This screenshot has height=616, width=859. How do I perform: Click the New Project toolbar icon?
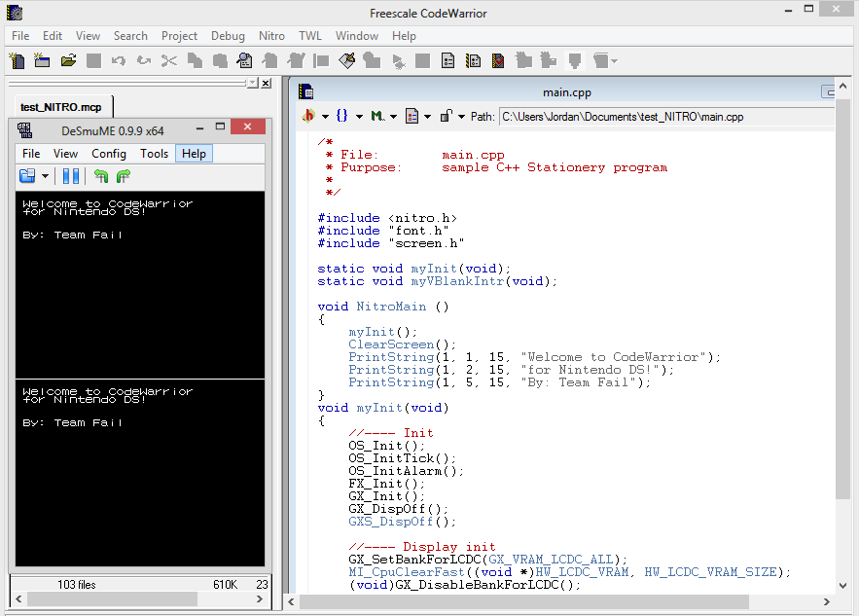pyautogui.click(x=42, y=60)
